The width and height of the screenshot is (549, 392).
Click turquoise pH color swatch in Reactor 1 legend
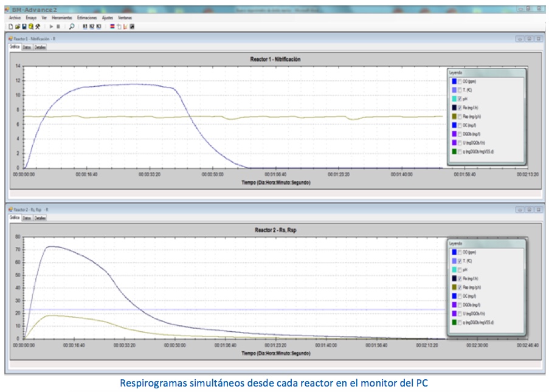pos(454,99)
